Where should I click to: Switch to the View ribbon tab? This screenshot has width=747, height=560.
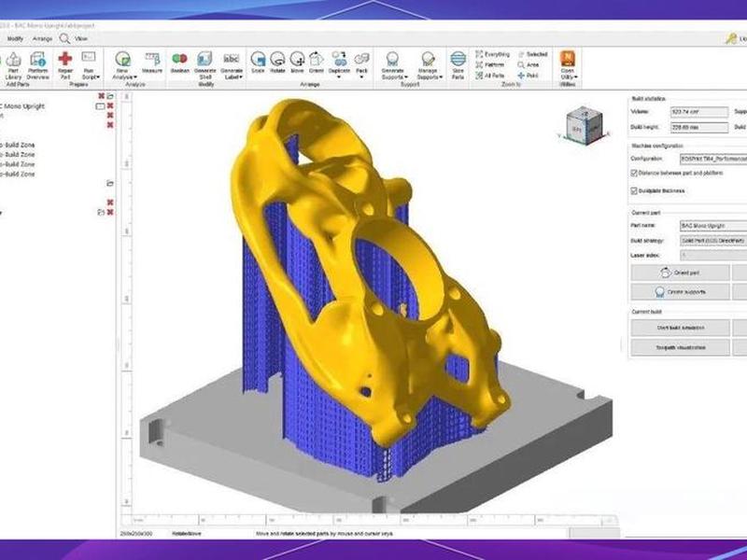pos(81,38)
